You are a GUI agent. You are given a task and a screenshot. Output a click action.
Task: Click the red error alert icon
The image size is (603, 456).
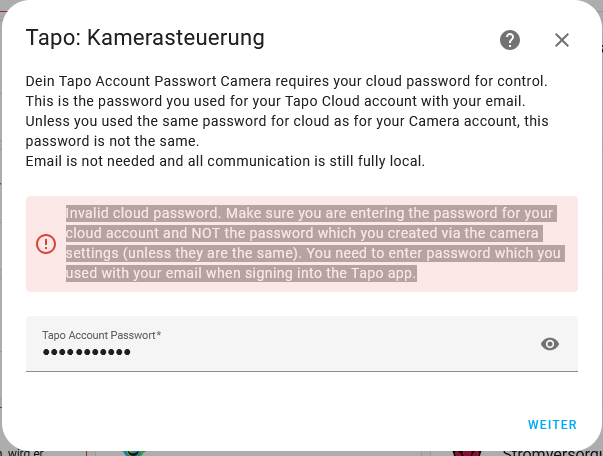click(46, 244)
